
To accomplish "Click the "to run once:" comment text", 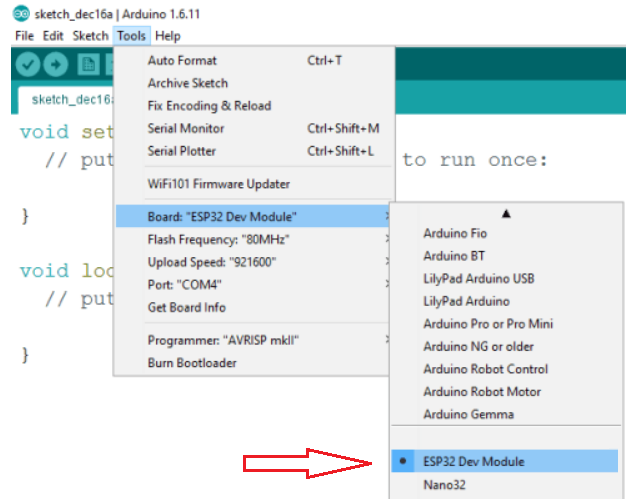I will (475, 160).
